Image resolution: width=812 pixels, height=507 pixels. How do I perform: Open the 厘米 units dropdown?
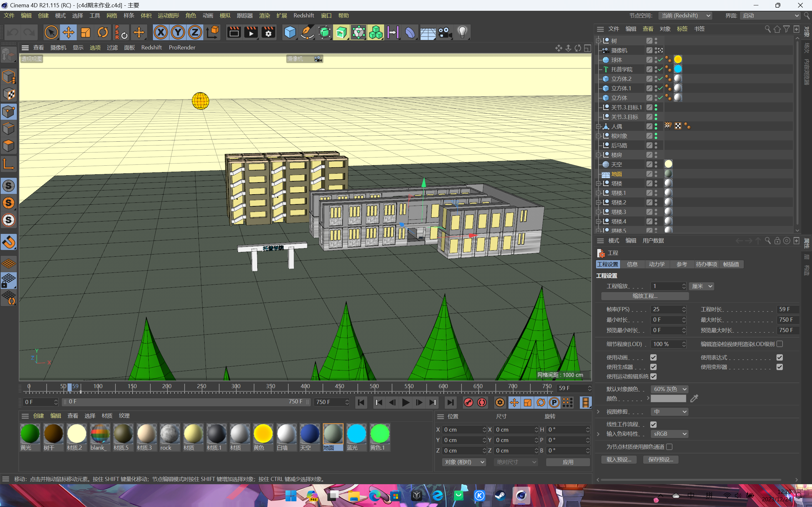pyautogui.click(x=701, y=286)
